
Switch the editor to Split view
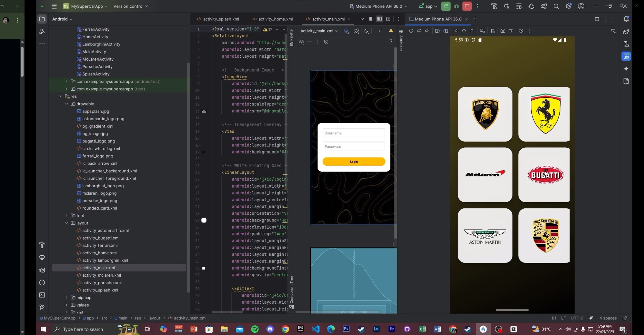(379, 19)
